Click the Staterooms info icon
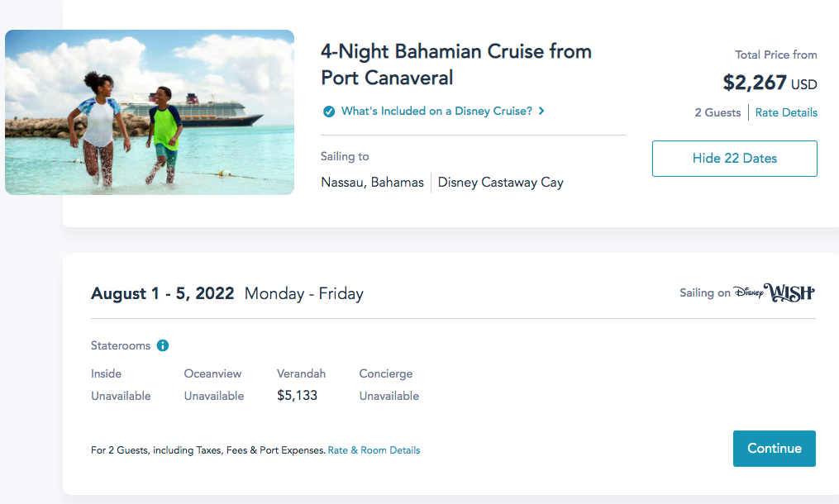 (x=163, y=345)
